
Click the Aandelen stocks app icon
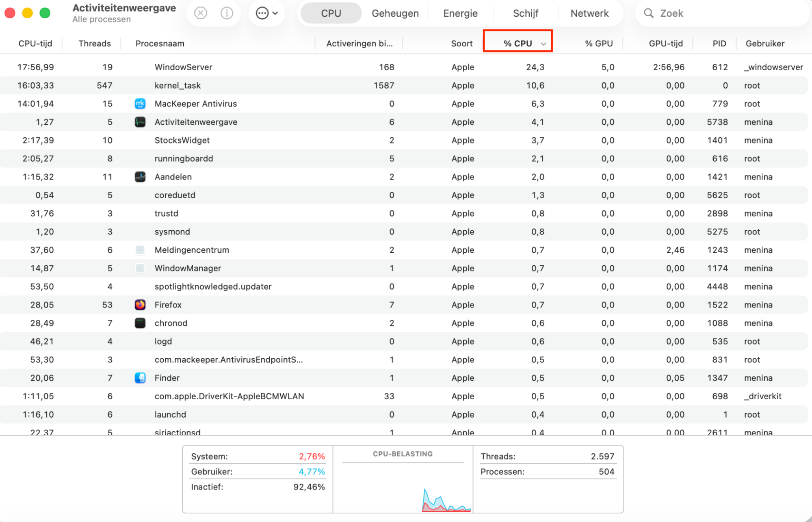tap(140, 177)
